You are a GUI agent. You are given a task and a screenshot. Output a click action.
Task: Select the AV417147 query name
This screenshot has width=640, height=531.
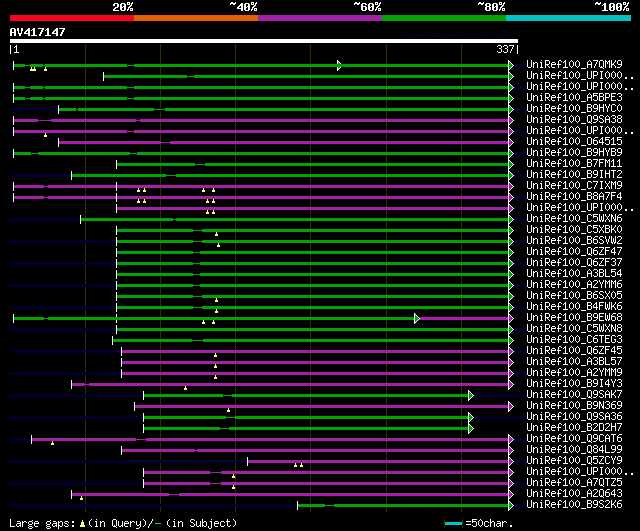38,32
